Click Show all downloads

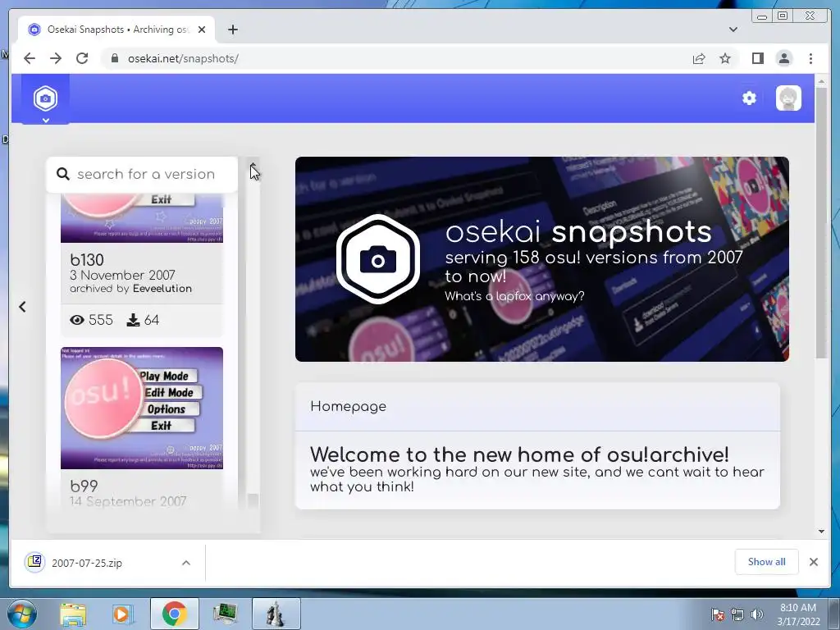[767, 561]
